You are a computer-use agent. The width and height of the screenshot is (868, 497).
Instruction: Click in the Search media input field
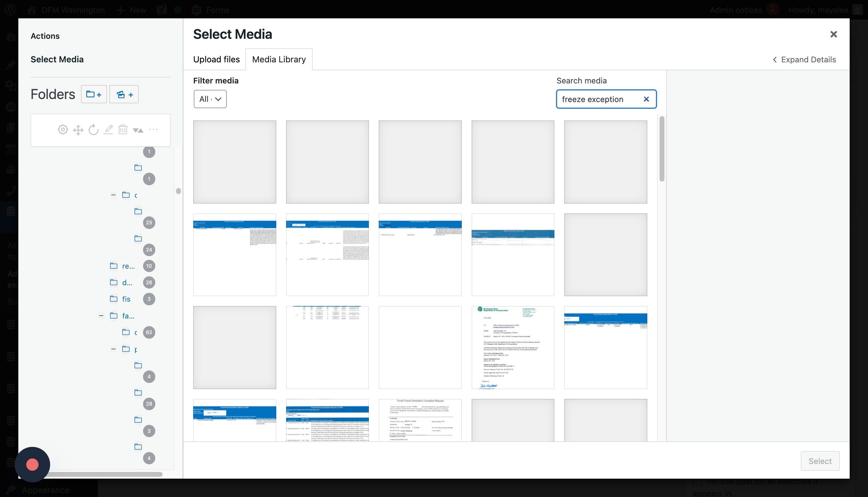tap(597, 99)
